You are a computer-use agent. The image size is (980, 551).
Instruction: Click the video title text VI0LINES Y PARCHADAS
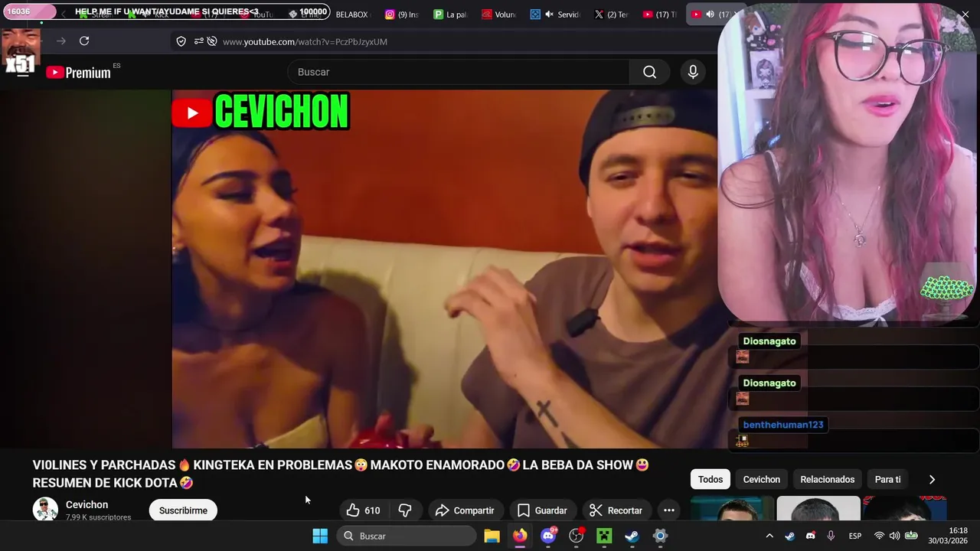coord(103,465)
